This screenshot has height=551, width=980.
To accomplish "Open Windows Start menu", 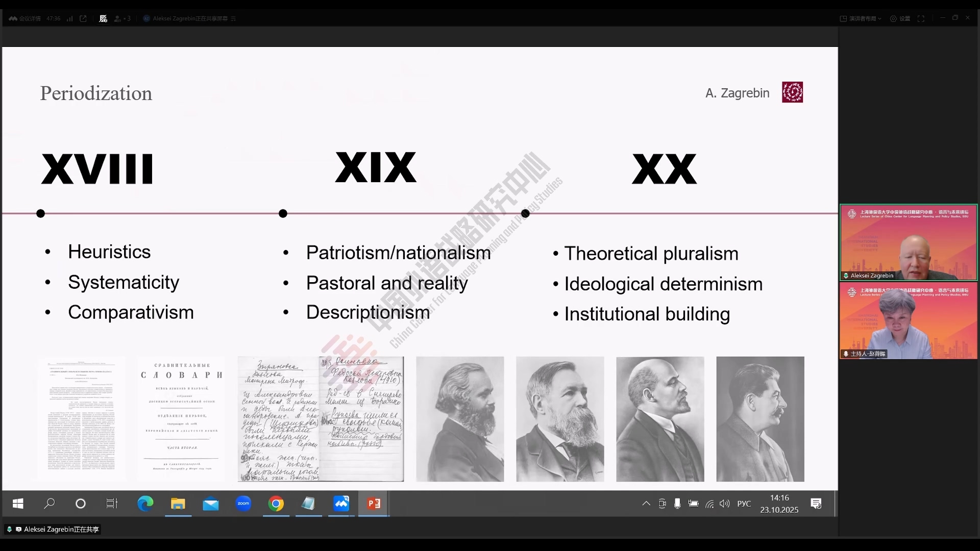I will pyautogui.click(x=18, y=504).
